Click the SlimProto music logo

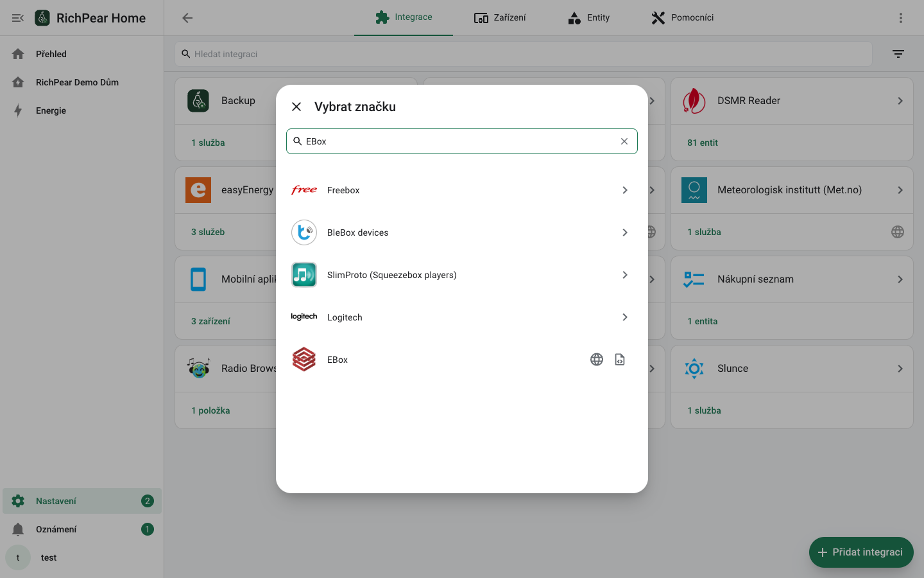304,275
